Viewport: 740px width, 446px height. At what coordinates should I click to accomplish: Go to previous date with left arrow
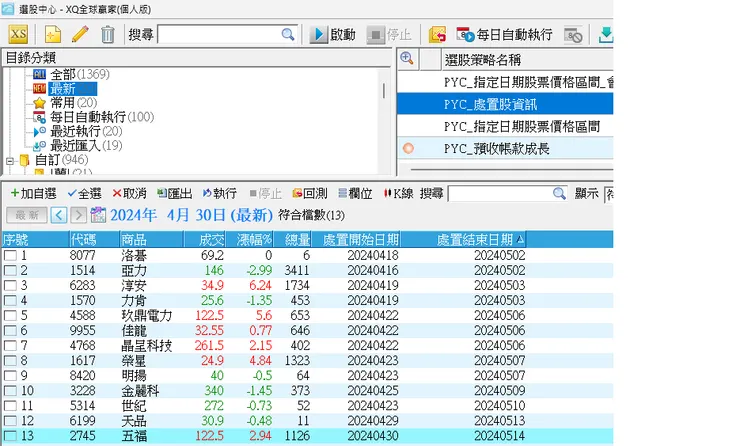pyautogui.click(x=59, y=215)
